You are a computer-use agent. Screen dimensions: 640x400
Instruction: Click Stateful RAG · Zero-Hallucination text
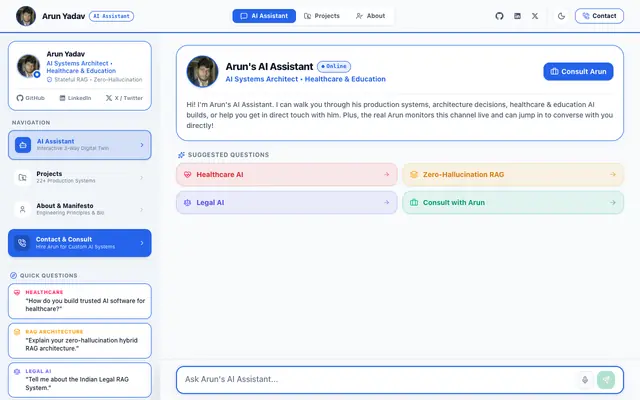tap(98, 80)
